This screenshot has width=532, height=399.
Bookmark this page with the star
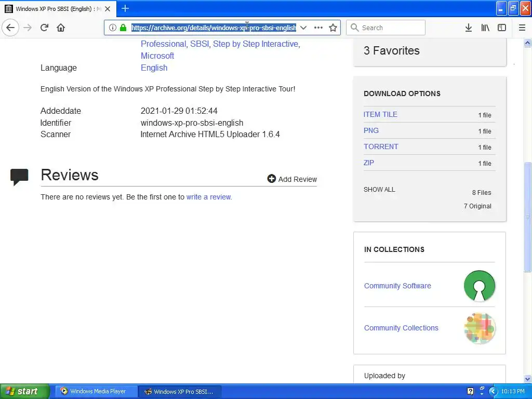(x=333, y=28)
